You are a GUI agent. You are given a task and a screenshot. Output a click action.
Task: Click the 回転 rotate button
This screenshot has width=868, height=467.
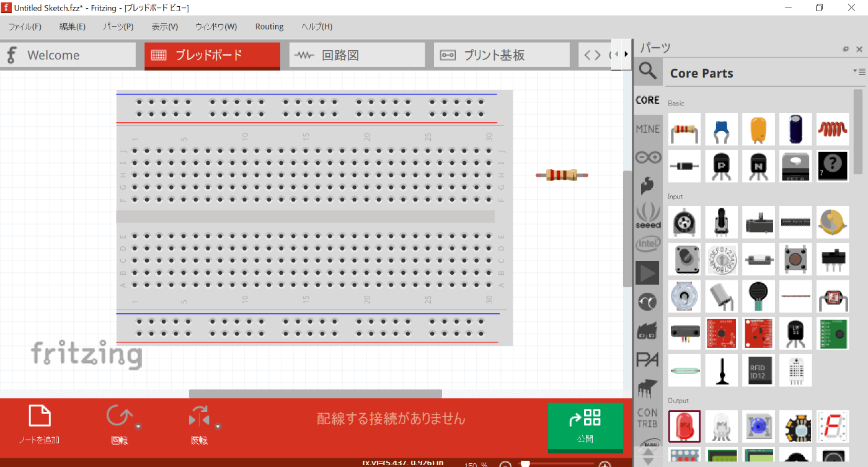point(118,425)
